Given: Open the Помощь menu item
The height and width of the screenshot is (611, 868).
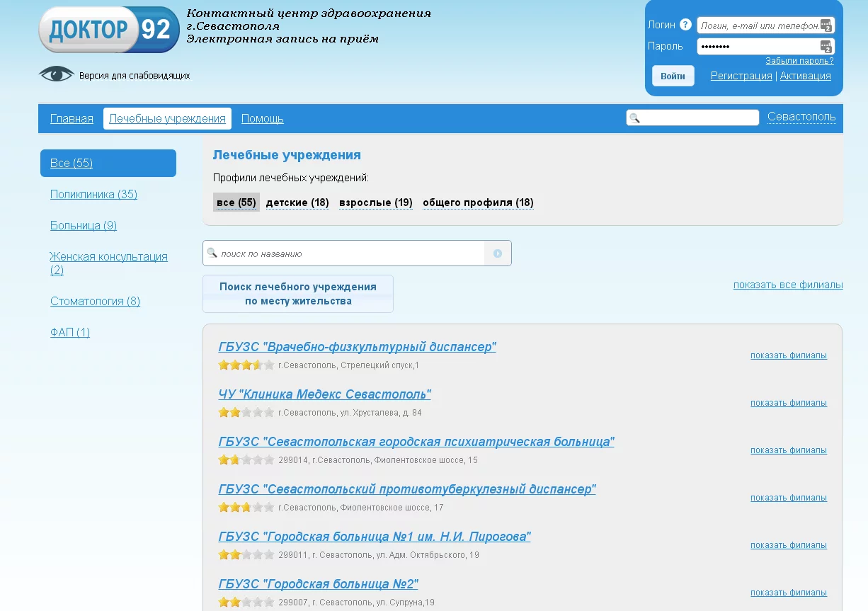Looking at the screenshot, I should tap(263, 119).
